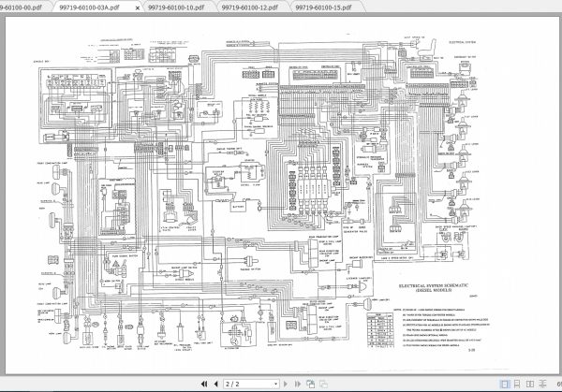The image size is (562, 392).
Task: Click the Electrical System Schematic title text
Action: [434, 288]
